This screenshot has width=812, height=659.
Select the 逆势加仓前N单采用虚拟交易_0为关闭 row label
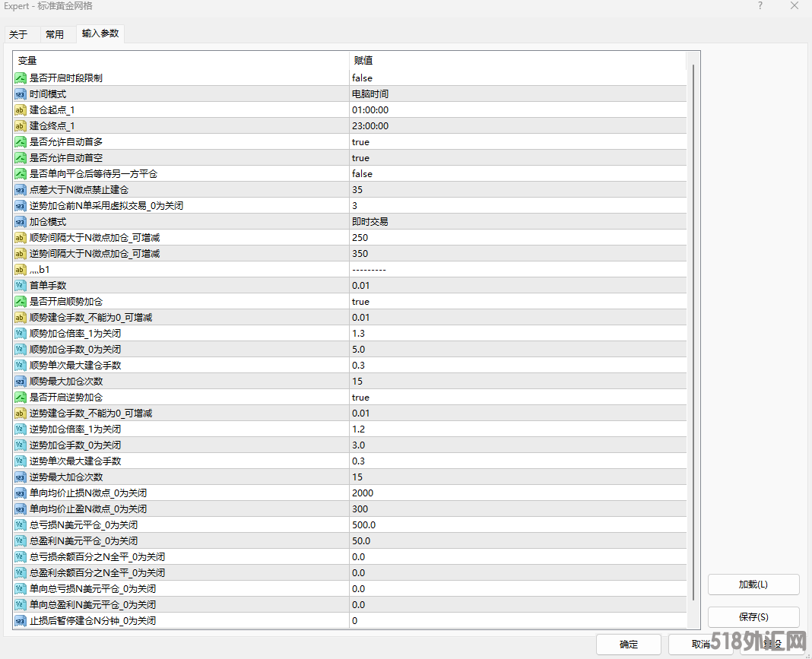click(106, 206)
